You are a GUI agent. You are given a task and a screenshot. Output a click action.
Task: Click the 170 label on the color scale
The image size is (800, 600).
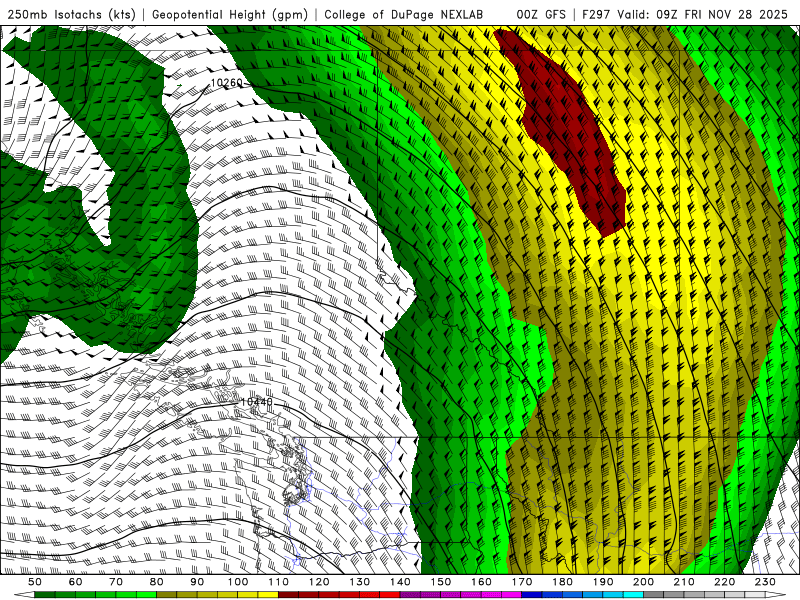point(522,582)
